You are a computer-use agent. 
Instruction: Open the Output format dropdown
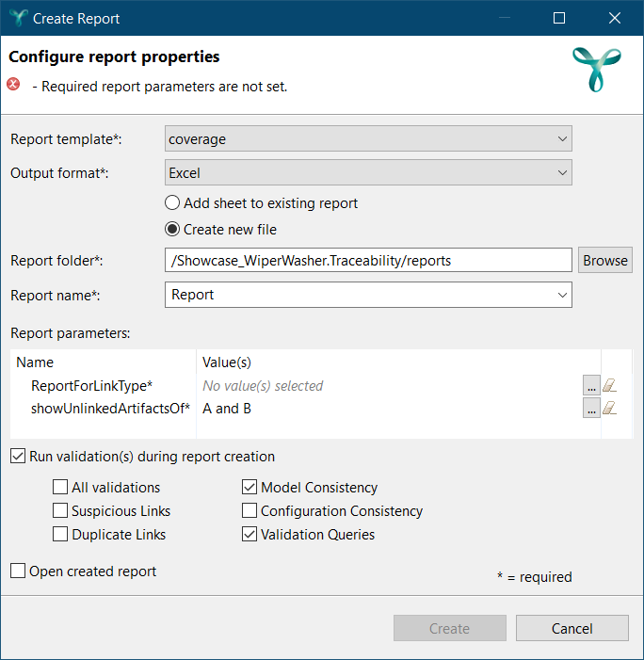pyautogui.click(x=368, y=172)
